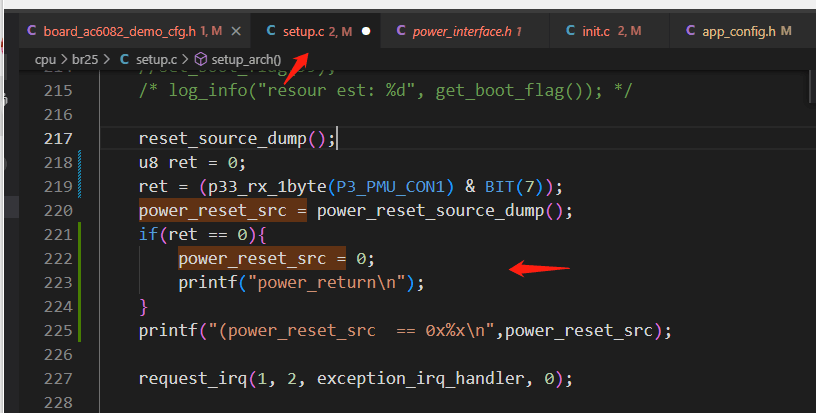This screenshot has width=816, height=413.
Task: Click C file icon on power_interface.h tab
Action: [401, 31]
